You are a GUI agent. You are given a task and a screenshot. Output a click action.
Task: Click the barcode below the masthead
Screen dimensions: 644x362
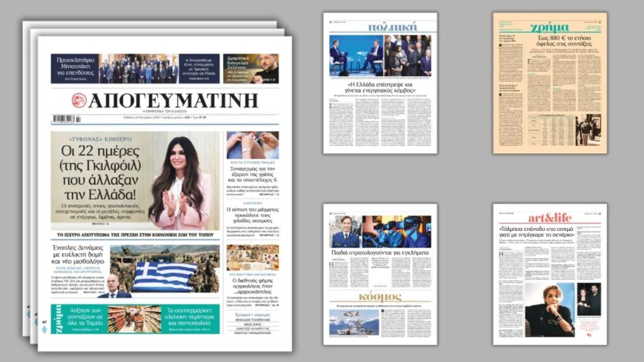(66, 119)
